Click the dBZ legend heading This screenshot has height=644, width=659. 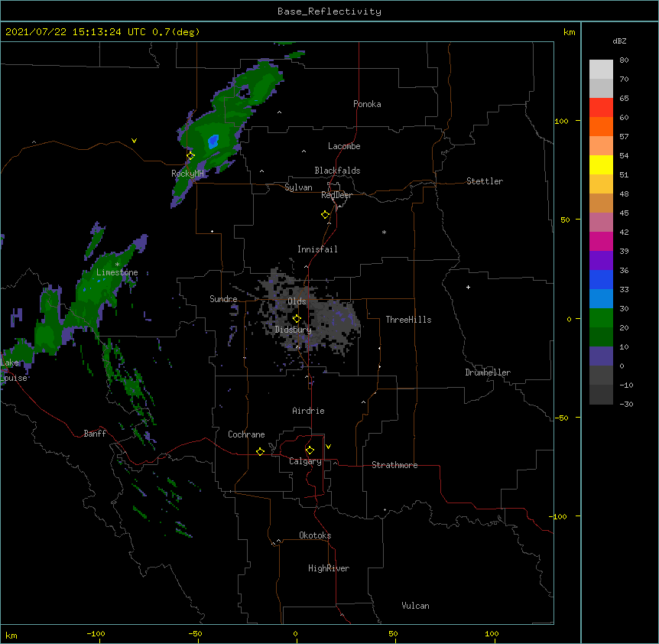coord(619,41)
